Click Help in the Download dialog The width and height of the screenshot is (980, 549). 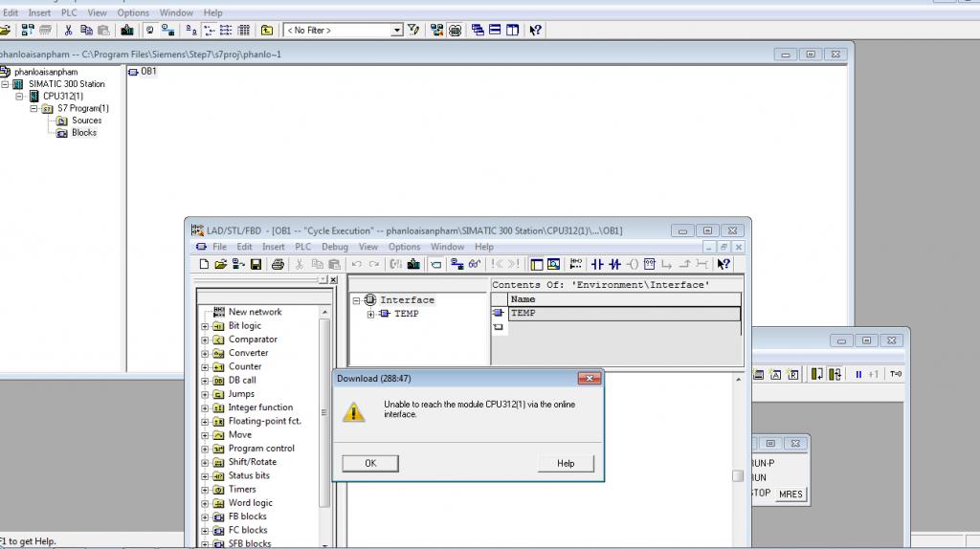pyautogui.click(x=566, y=464)
